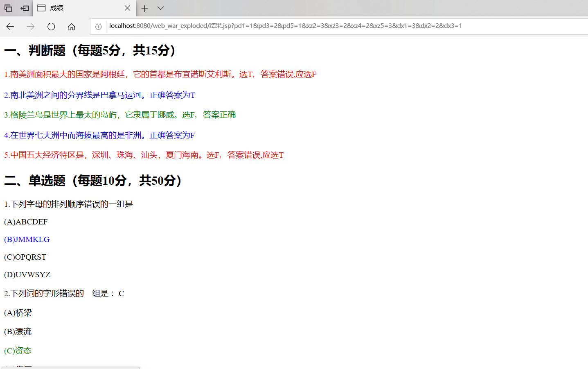
Task: Click blue question 4 about 非洲
Action: (99, 135)
